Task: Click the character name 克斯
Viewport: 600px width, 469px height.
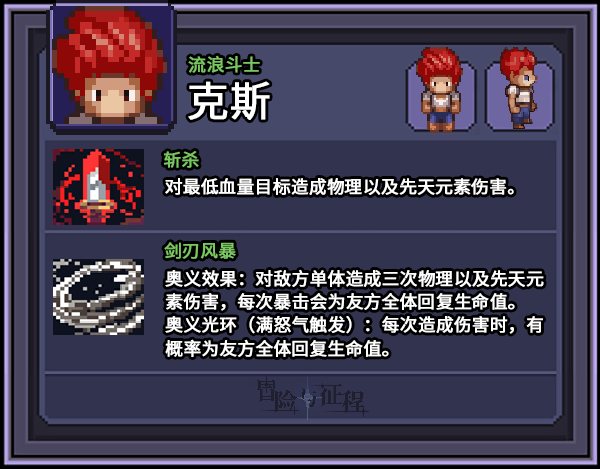Action: point(230,101)
